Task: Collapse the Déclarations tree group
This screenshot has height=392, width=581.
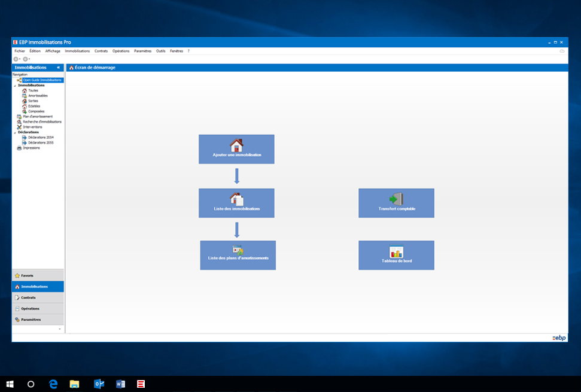Action: click(15, 132)
